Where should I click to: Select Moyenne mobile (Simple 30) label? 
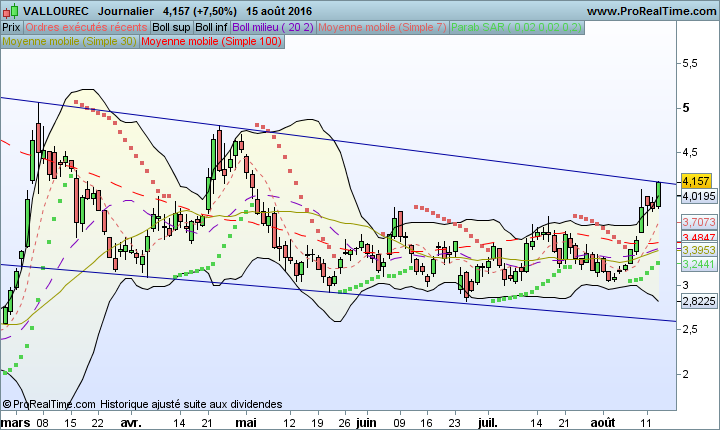coord(69,41)
